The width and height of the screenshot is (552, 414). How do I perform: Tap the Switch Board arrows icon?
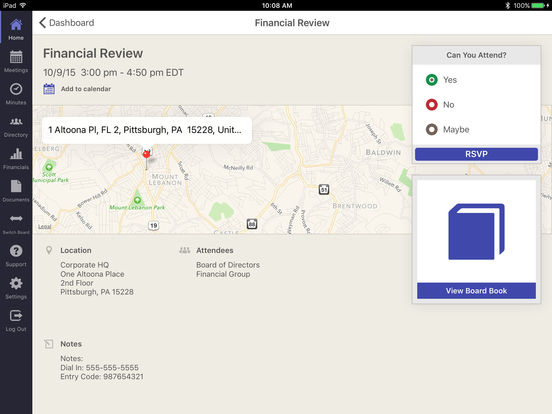pos(16,219)
